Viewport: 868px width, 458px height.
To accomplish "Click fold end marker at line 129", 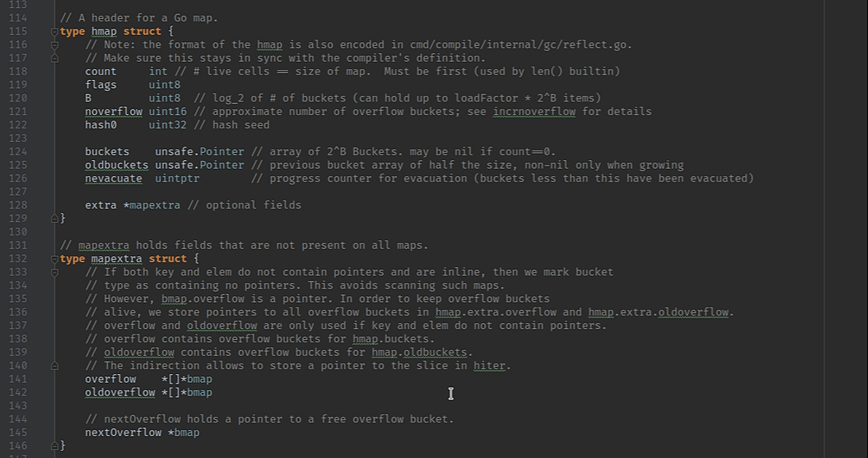I will coord(54,218).
